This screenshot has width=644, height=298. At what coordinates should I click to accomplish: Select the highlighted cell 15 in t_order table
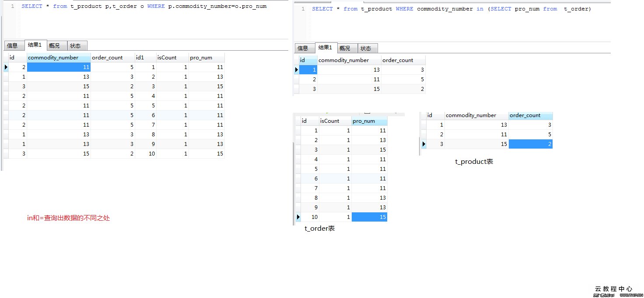(x=369, y=217)
